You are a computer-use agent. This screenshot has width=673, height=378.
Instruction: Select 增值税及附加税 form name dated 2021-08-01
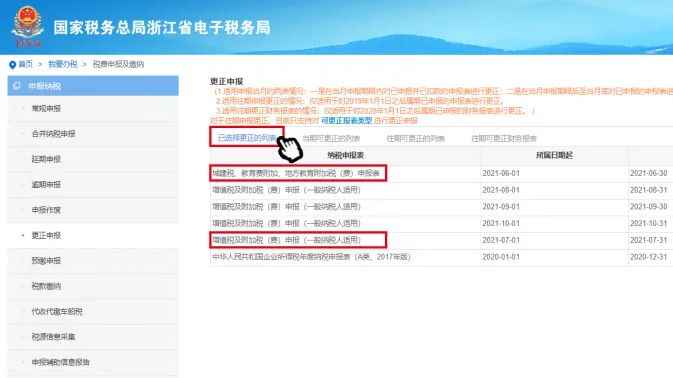pos(286,190)
